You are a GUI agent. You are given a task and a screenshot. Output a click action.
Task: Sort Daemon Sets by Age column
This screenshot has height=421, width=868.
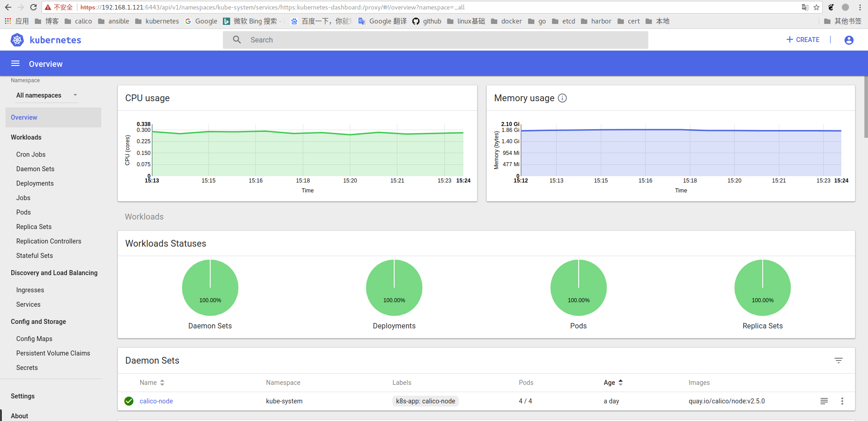(x=613, y=383)
